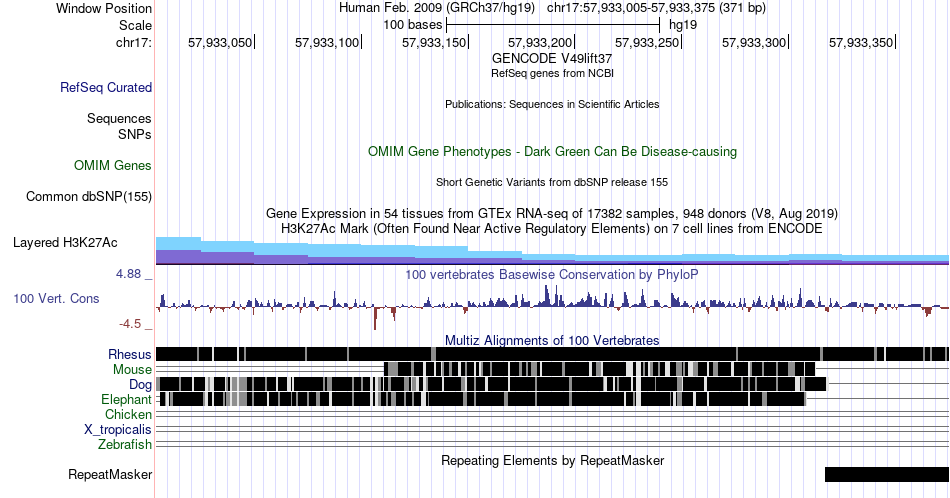
Task: Click the Elephant alignment row label
Action: click(x=126, y=399)
